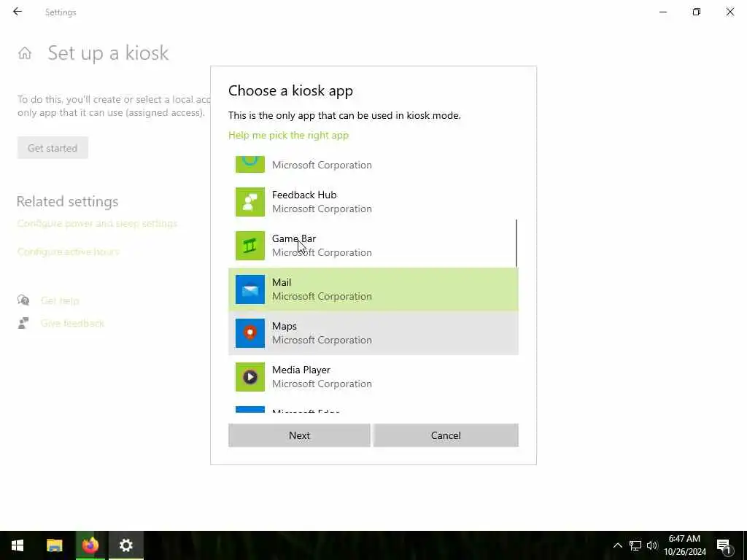Screen dimensions: 747x560
Task: Close the Settings window
Action: point(729,12)
